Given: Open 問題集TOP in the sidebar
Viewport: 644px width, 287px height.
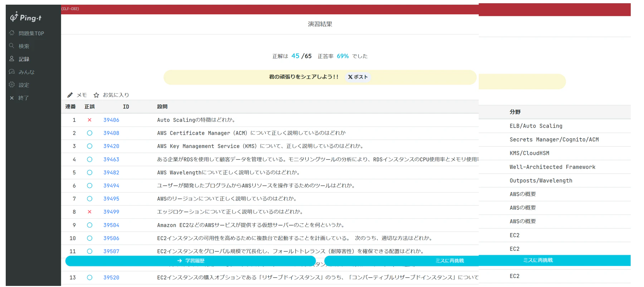Looking at the screenshot, I should coord(31,33).
